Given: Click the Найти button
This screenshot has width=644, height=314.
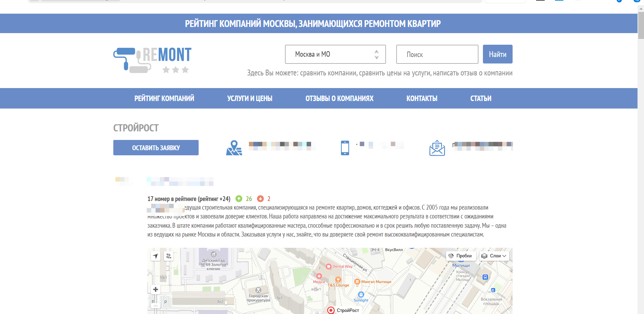Looking at the screenshot, I should (x=498, y=54).
